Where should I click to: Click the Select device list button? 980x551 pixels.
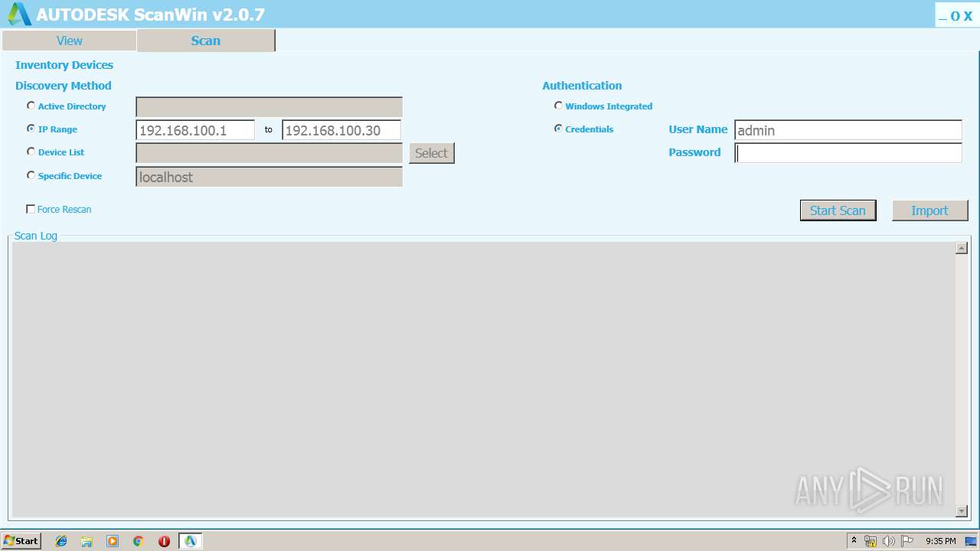(x=431, y=153)
